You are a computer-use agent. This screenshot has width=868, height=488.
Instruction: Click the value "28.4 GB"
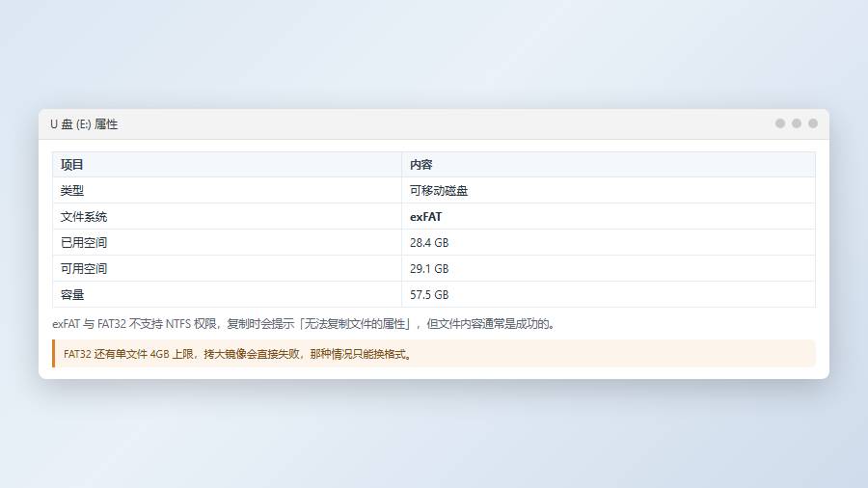click(x=429, y=242)
